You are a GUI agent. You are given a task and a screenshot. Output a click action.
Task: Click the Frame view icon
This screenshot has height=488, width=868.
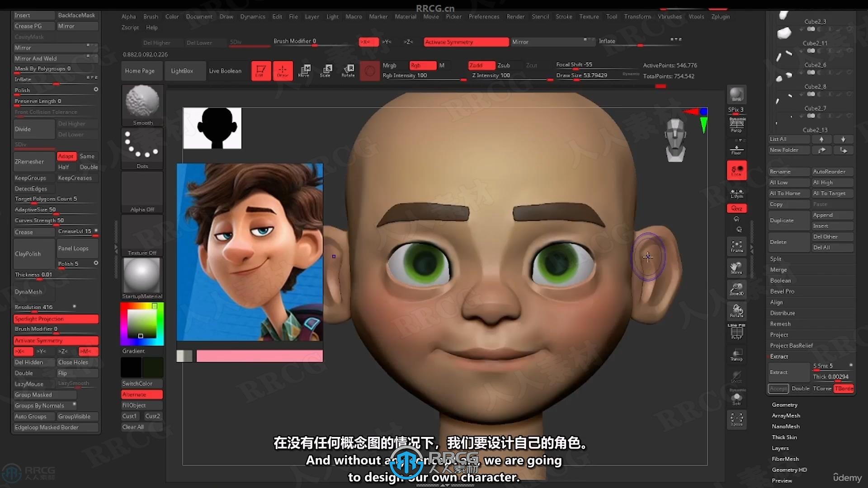pos(736,246)
